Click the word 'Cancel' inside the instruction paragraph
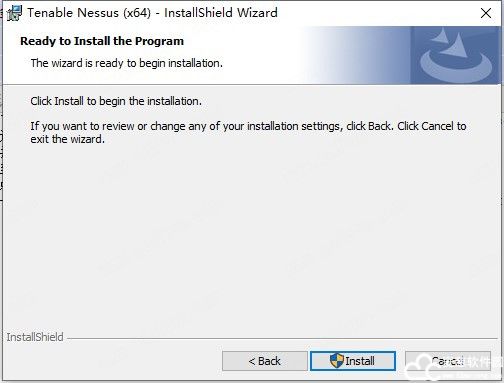This screenshot has height=383, width=504. coord(438,126)
